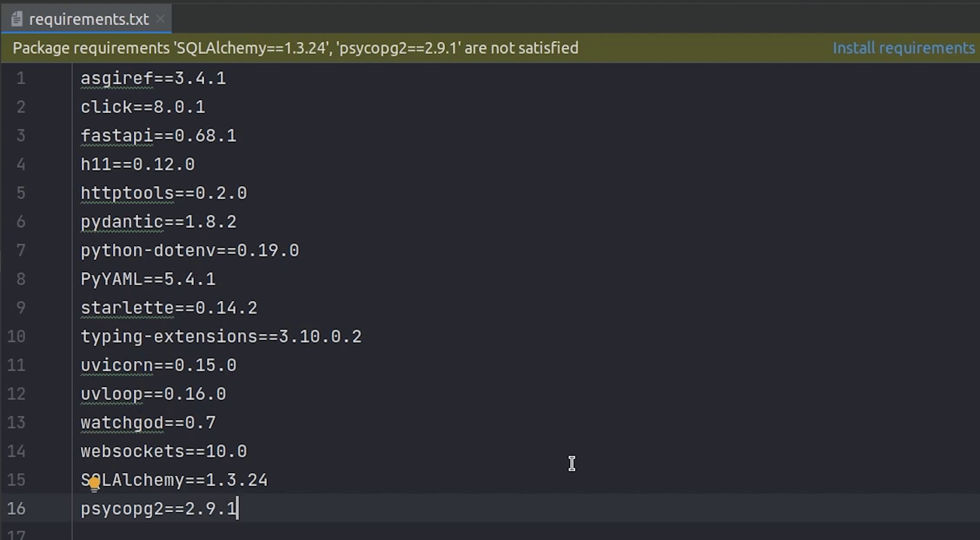Click the watchgod==0.7 entry
980x540 pixels.
pos(148,422)
